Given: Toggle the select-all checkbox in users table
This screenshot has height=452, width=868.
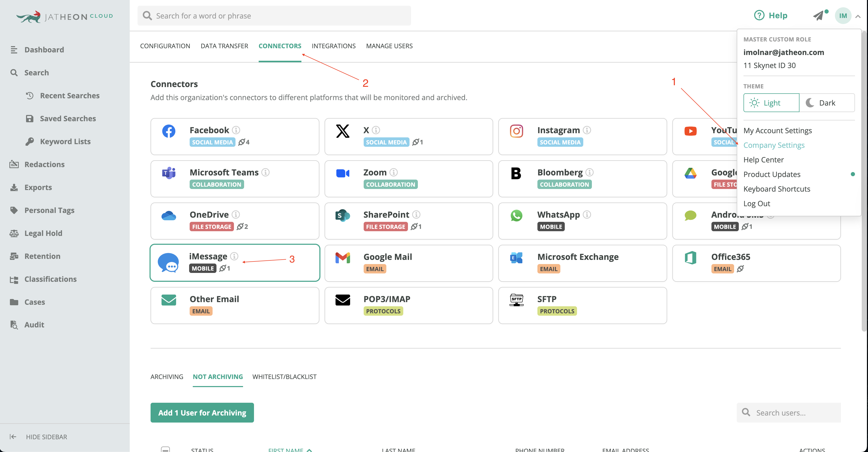Looking at the screenshot, I should 165,449.
